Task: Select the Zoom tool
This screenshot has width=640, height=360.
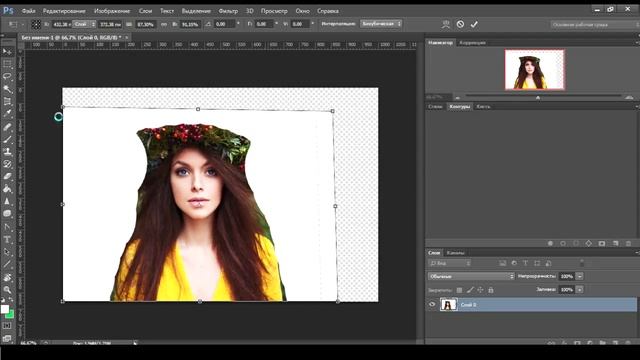Action: 7,290
